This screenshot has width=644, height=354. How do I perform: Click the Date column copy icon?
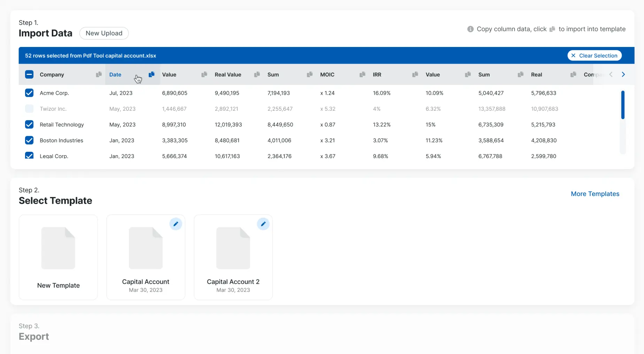coord(151,74)
